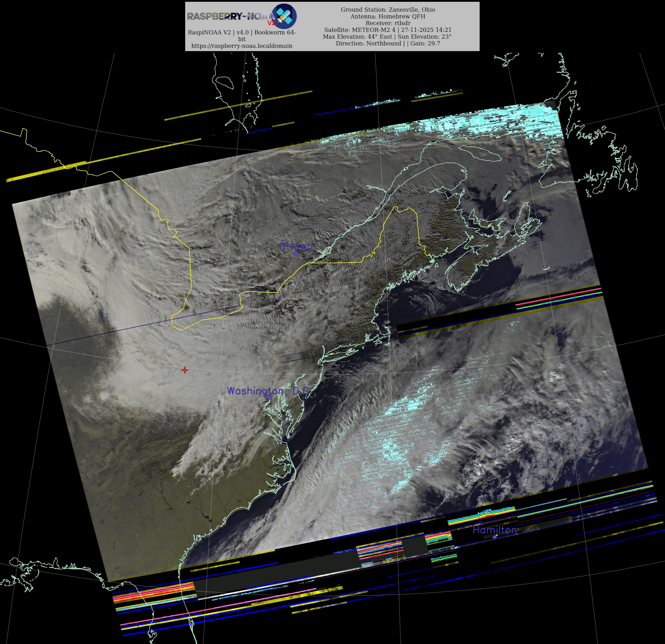Screen dimensions: 665x644
Task: Click the Ottawa city dot marker
Action: (x=296, y=253)
